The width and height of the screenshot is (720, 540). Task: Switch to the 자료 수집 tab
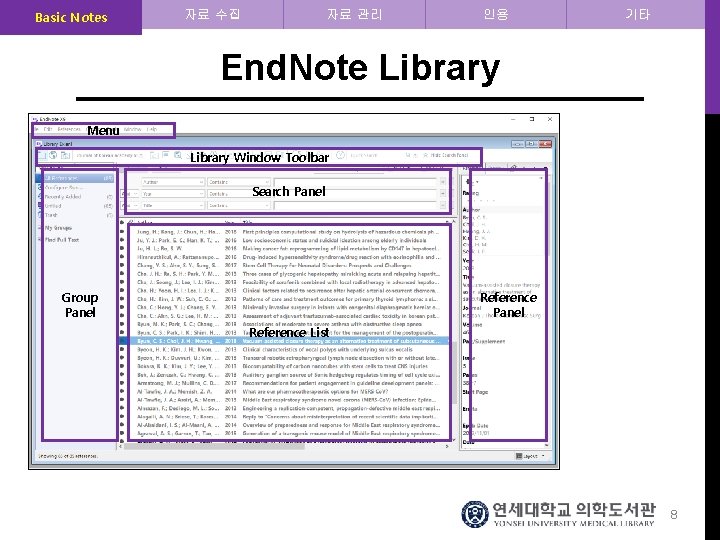point(213,14)
